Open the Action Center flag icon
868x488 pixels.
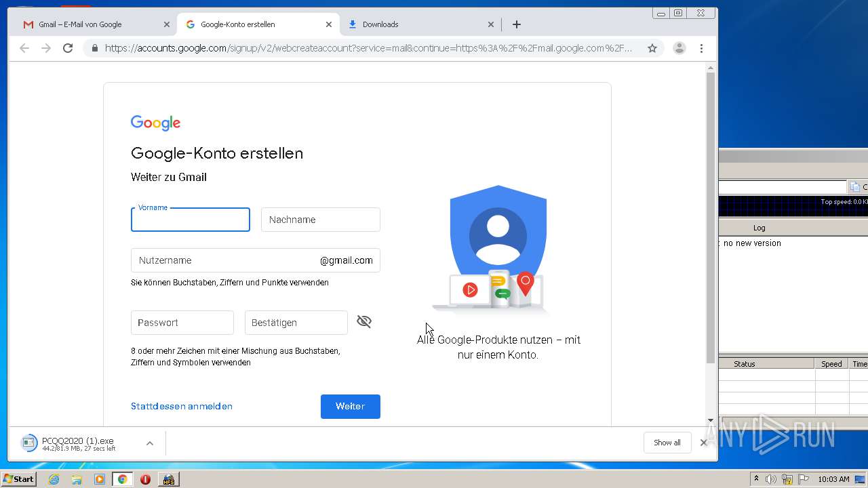(x=804, y=479)
